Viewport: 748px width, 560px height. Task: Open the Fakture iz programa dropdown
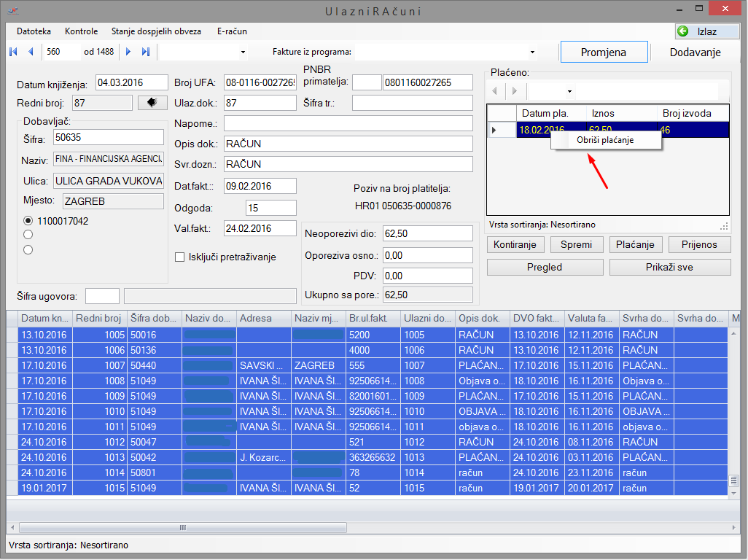[x=532, y=52]
